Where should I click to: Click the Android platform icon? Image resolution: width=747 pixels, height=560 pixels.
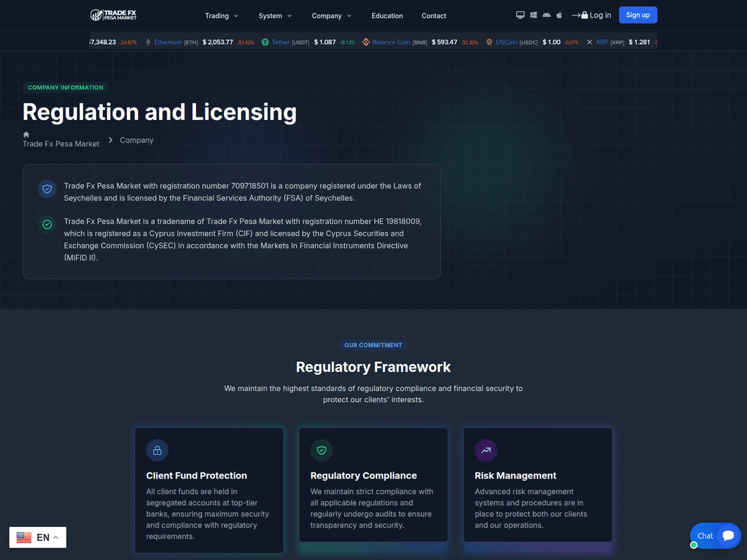(x=547, y=15)
